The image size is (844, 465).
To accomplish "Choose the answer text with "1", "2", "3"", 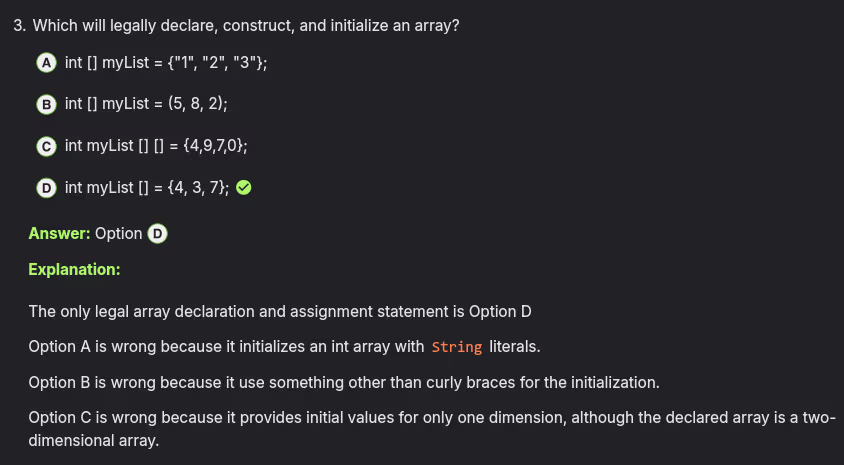I will point(166,62).
